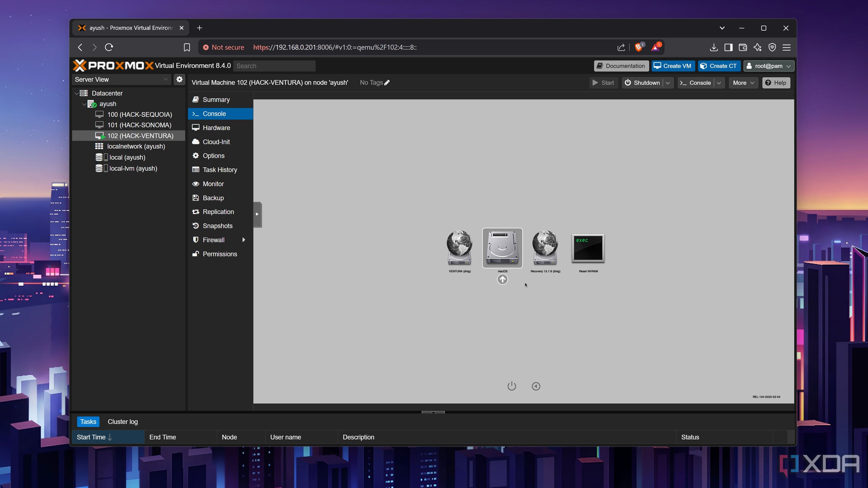Click the share page icon in address bar
This screenshot has height=488, width=868.
[x=621, y=47]
